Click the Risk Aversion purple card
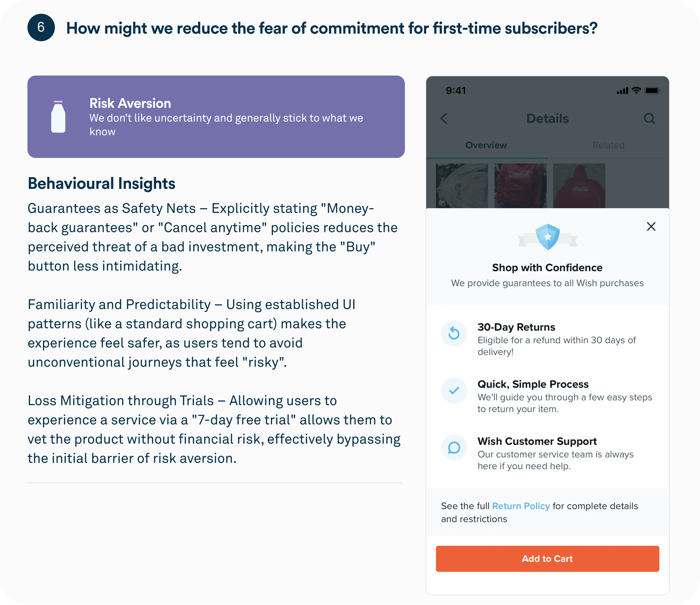The image size is (700, 605). click(x=216, y=117)
